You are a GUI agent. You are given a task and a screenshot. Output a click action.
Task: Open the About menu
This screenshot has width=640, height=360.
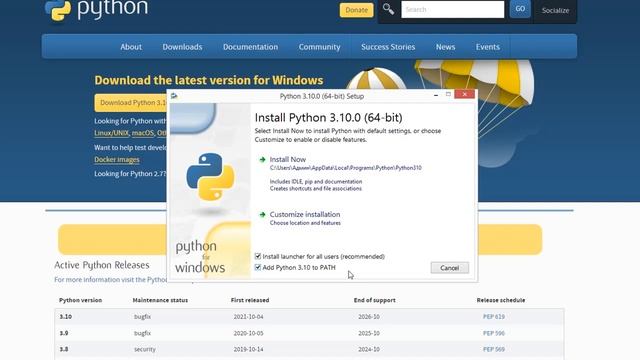pos(131,47)
